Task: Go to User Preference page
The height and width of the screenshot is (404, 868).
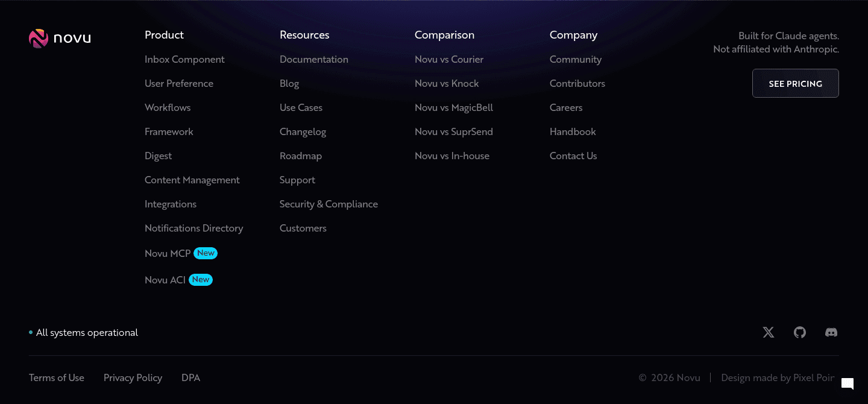Action: click(x=179, y=83)
